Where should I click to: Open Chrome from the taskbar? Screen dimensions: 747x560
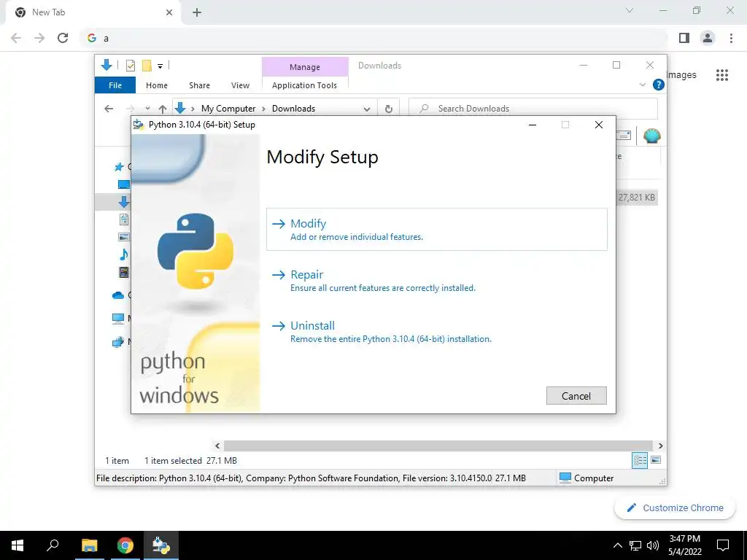click(x=125, y=545)
